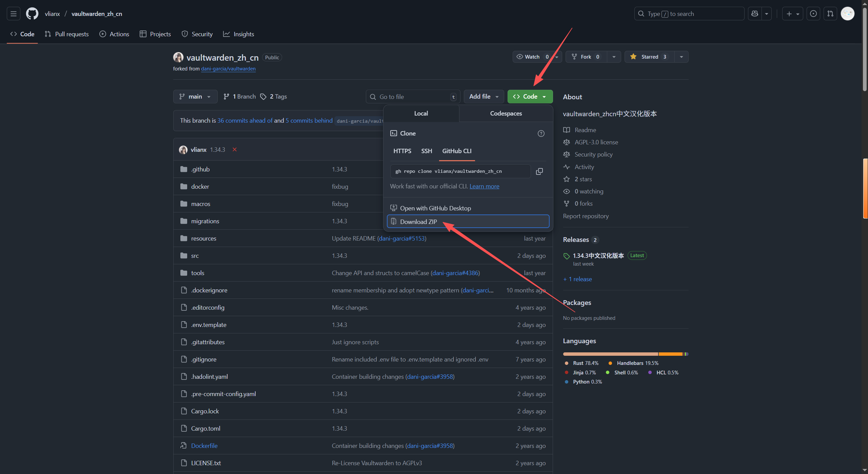This screenshot has width=868, height=474.
Task: Copy the gh repo clone command
Action: pos(539,171)
